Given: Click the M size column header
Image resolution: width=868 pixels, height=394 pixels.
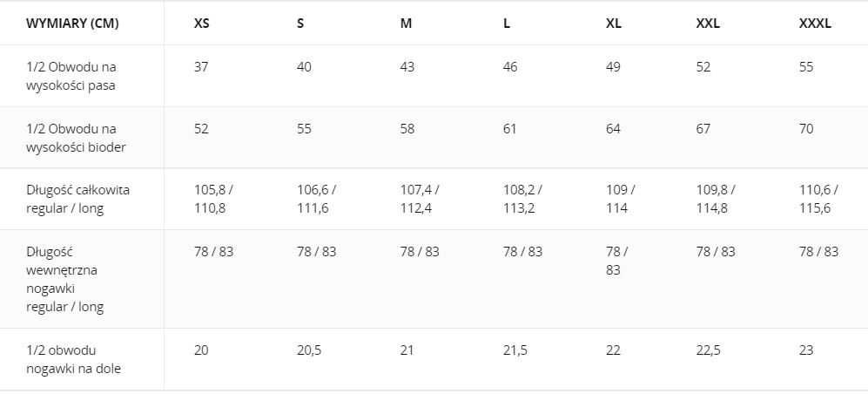Looking at the screenshot, I should 406,24.
